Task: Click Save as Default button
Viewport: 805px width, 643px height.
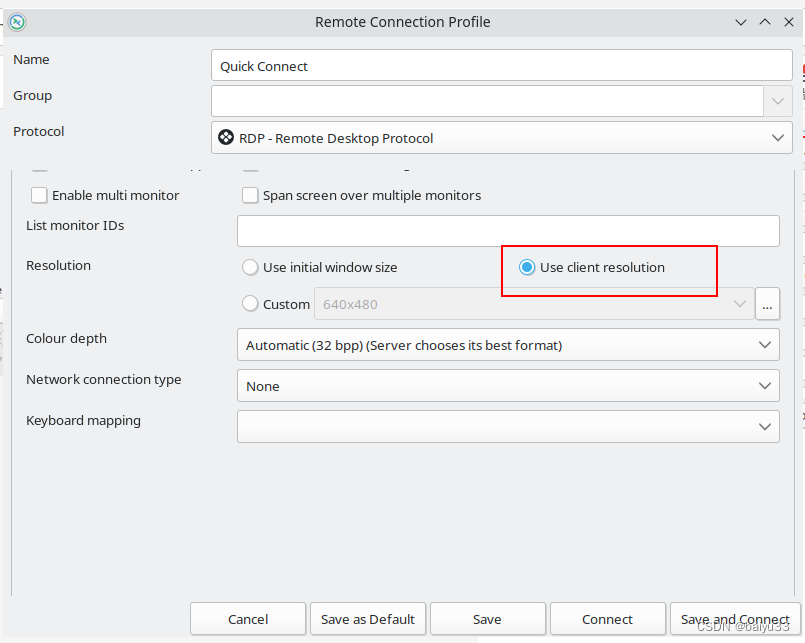Action: (x=368, y=619)
